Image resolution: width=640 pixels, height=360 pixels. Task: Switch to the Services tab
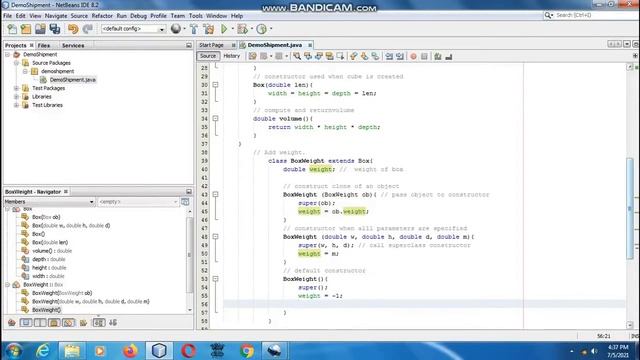(73, 46)
